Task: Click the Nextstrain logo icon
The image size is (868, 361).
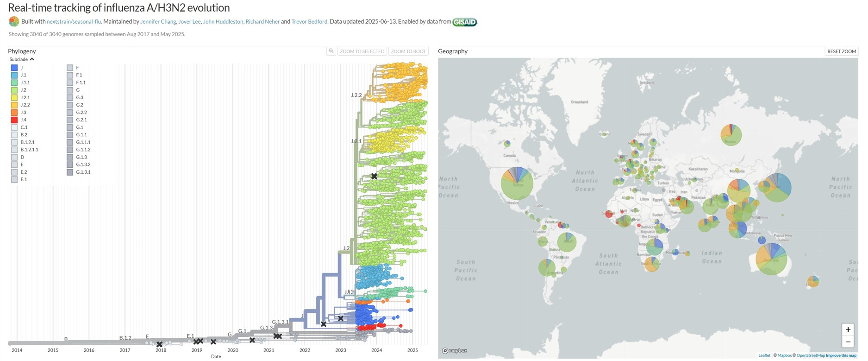Action: (14, 21)
